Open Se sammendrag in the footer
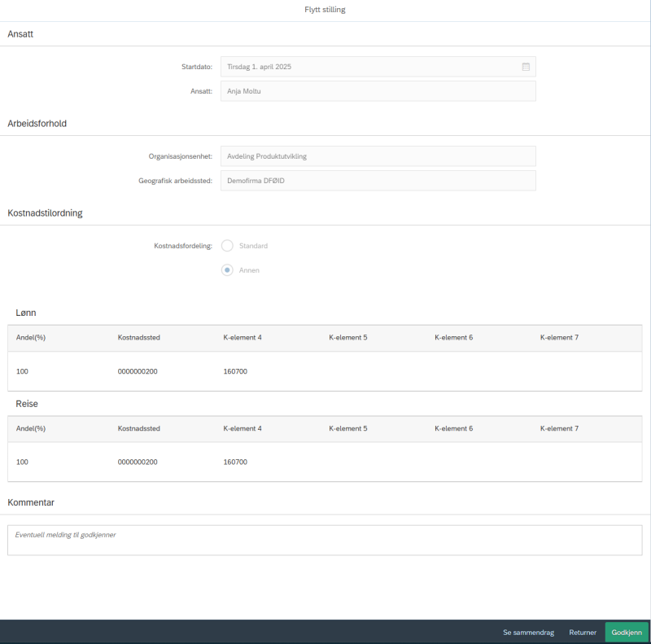This screenshot has width=651, height=644. point(528,633)
